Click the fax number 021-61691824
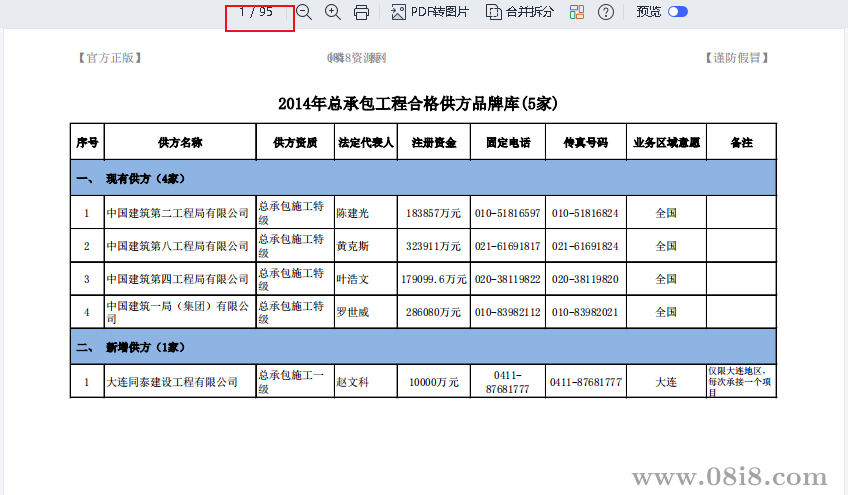Image resolution: width=848 pixels, height=495 pixels. click(585, 246)
